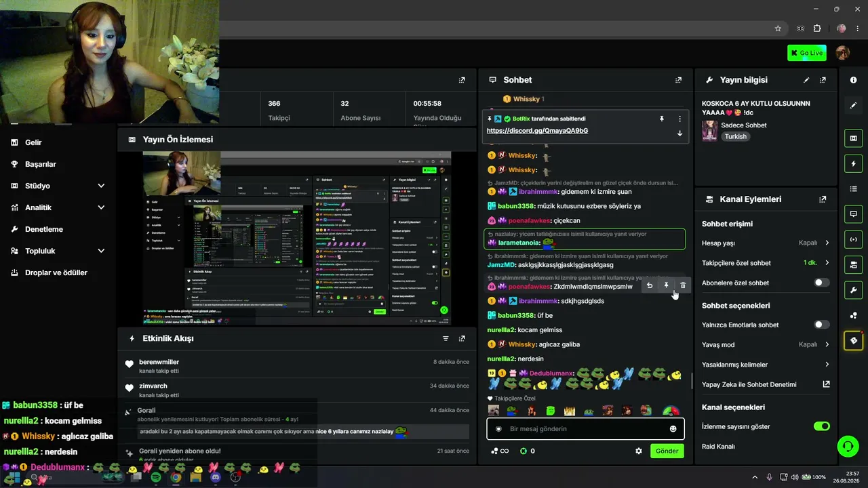
Task: Reply to the poenafawkes Zkdmlwmdlqmslmwpsmlw message
Action: pyautogui.click(x=650, y=285)
